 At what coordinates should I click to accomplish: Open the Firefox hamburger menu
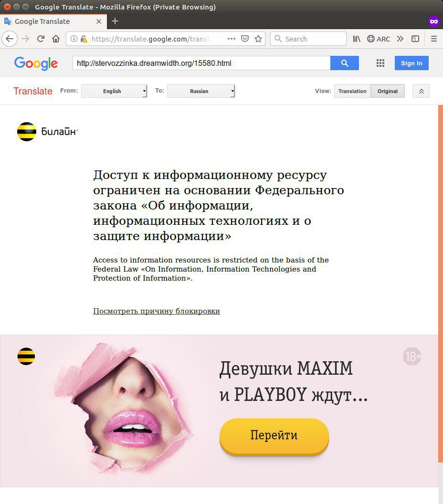pos(433,39)
